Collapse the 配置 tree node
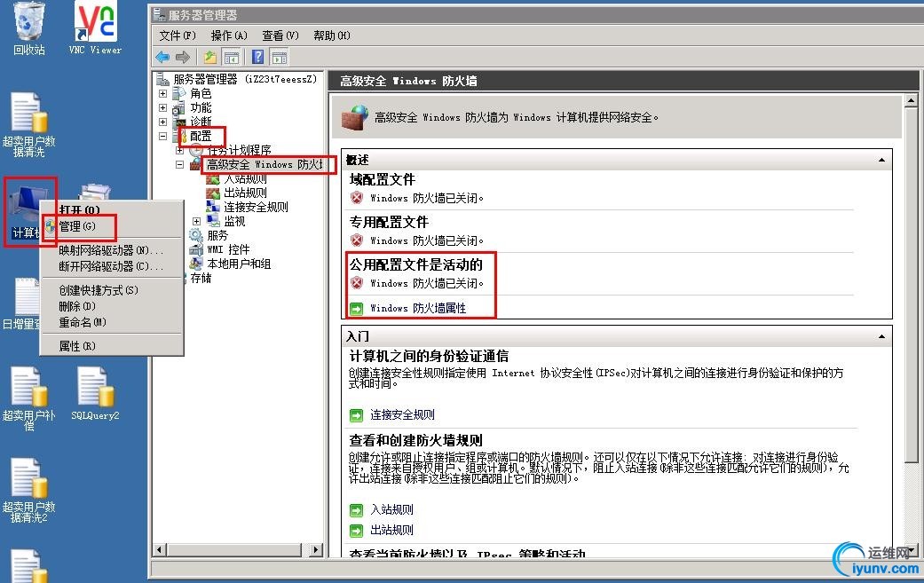924x583 pixels. click(x=162, y=136)
